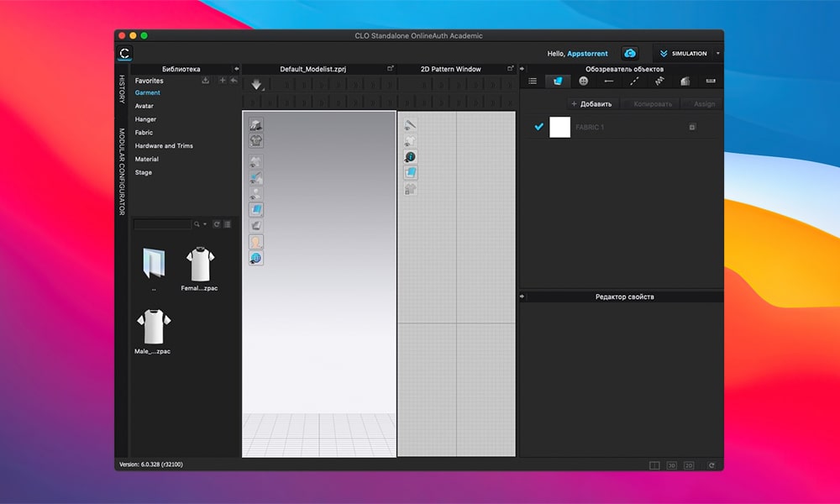Select the Topstitch icon in Обозреватель объектов

point(633,81)
